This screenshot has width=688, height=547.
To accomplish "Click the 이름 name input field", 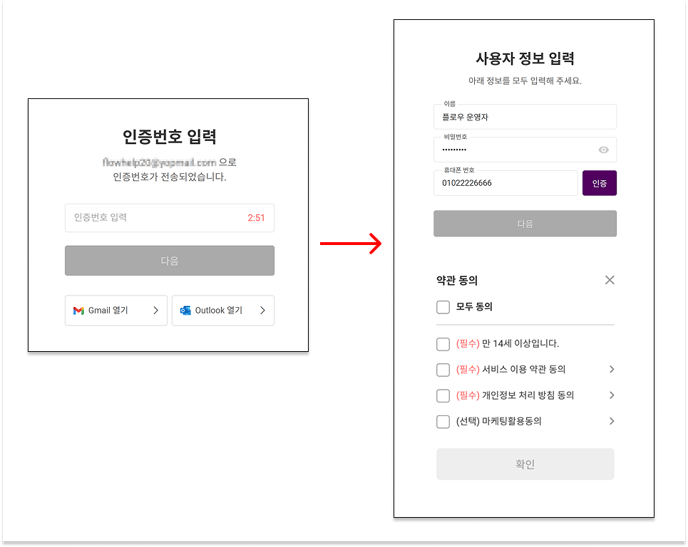I will coord(525,117).
